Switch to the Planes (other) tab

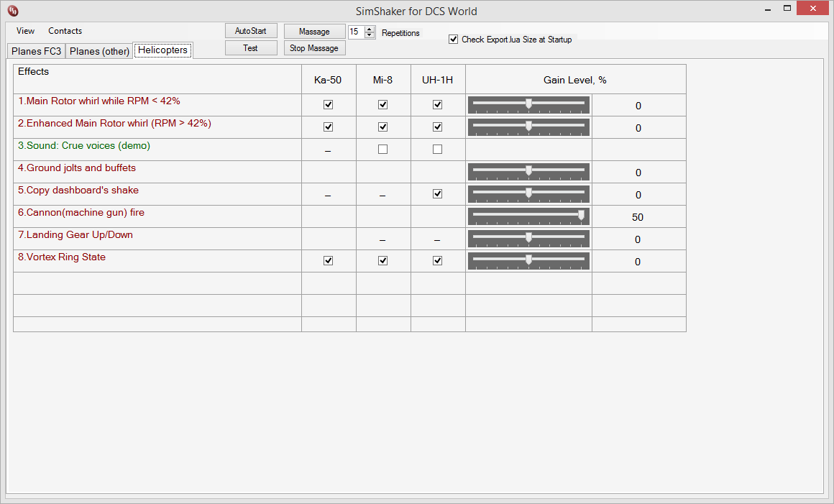coord(99,51)
